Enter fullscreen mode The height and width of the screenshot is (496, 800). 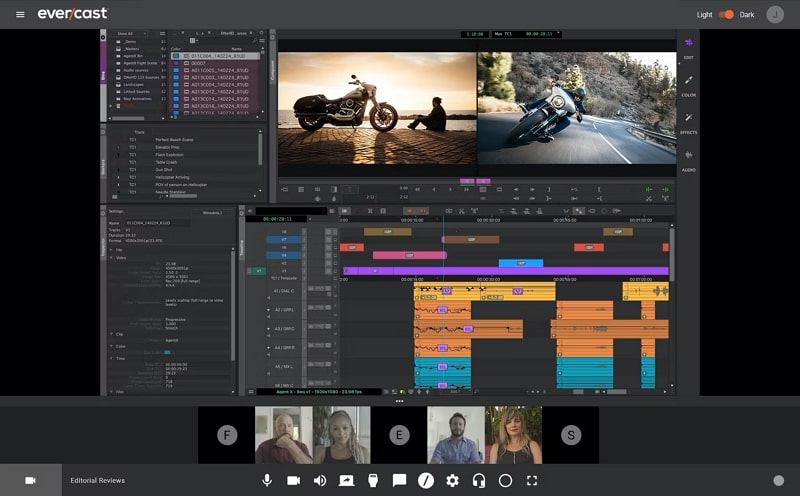tap(532, 480)
